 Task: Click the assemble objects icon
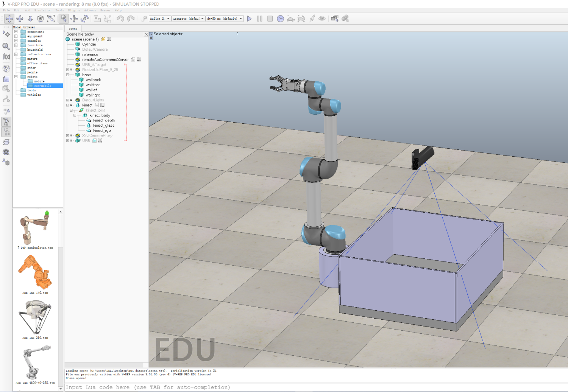97,19
